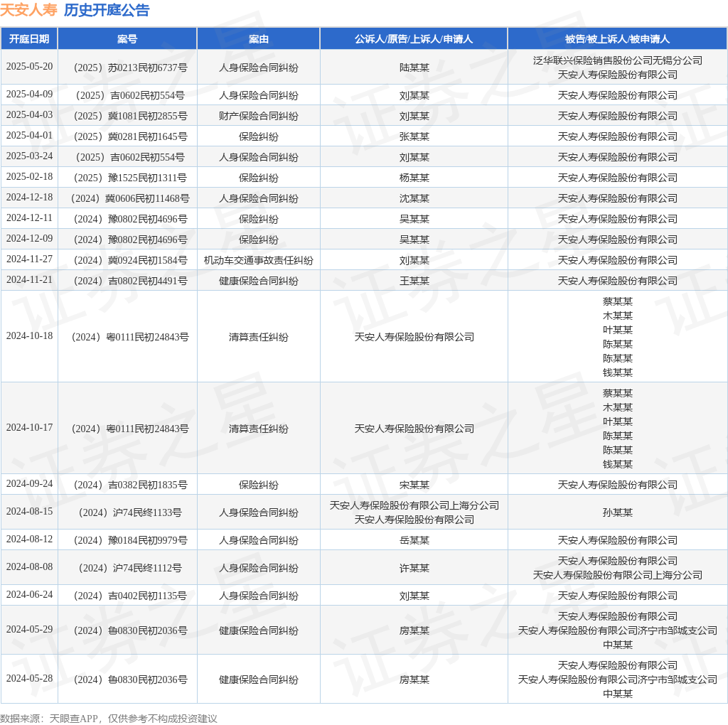This screenshot has width=728, height=725.
Task: Click 泛华联兴保险销售股份公司无锡分公司 defendant
Action: click(x=618, y=60)
